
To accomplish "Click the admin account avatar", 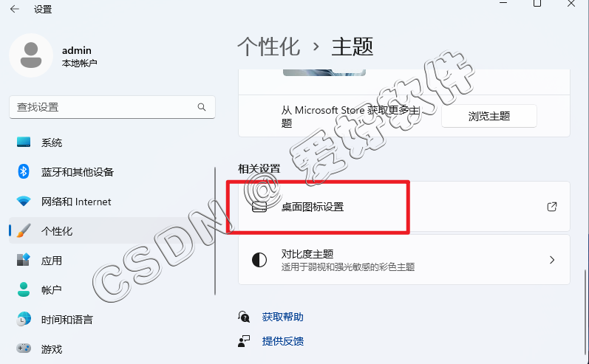I will coord(31,55).
